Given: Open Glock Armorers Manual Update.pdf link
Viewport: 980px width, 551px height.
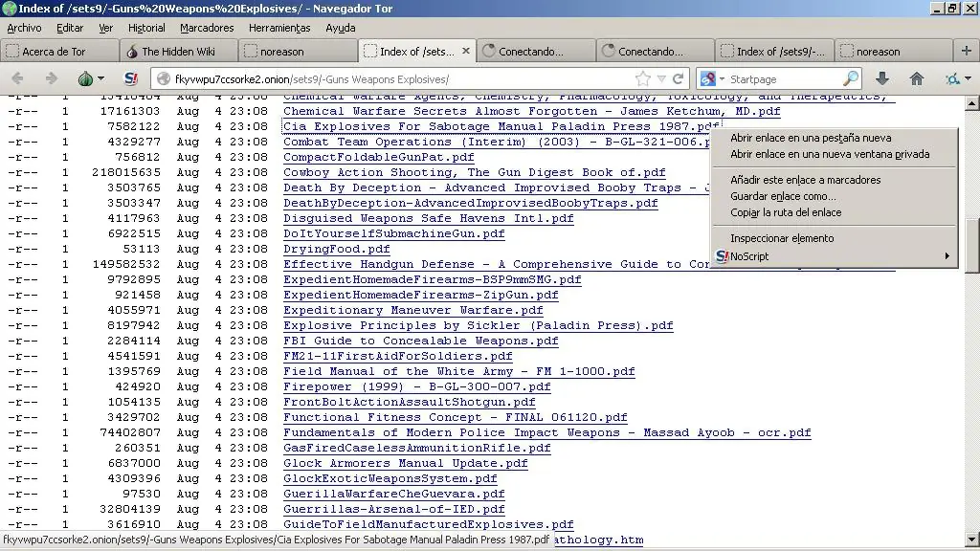Looking at the screenshot, I should tap(406, 464).
